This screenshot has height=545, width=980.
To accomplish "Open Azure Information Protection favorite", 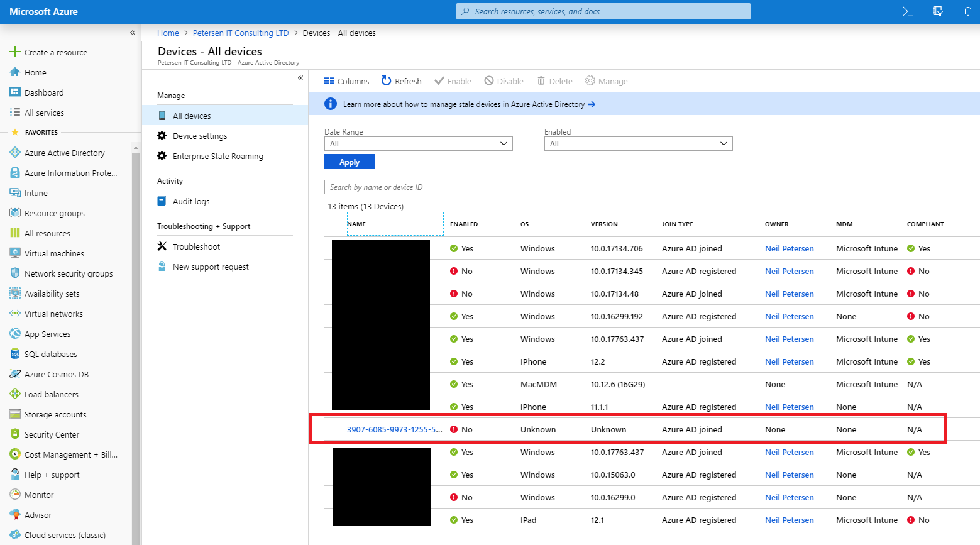I will [x=70, y=173].
